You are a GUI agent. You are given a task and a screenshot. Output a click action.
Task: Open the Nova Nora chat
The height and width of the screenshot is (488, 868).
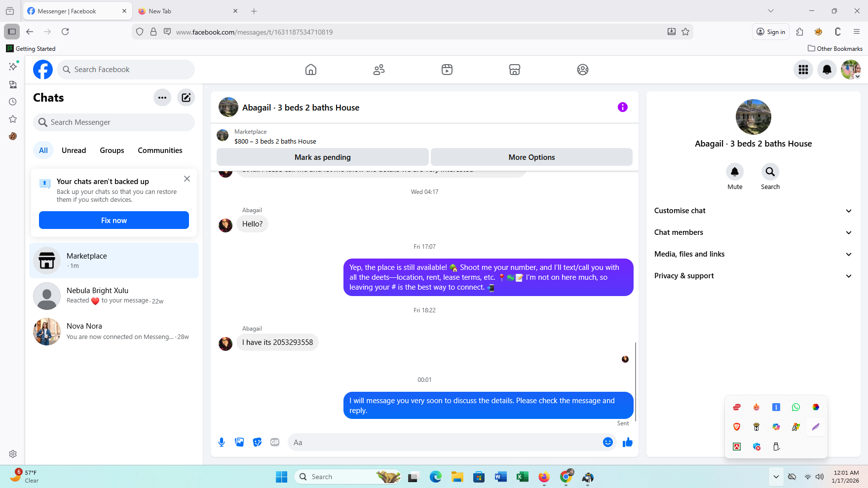pyautogui.click(x=114, y=332)
